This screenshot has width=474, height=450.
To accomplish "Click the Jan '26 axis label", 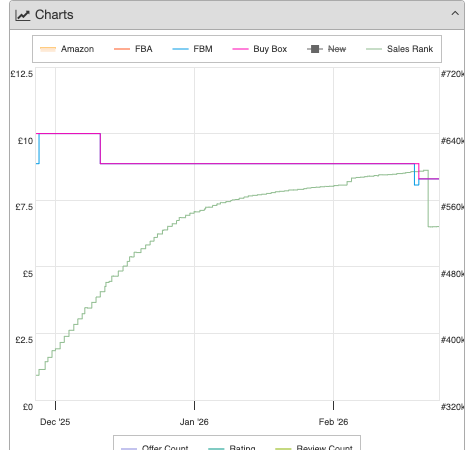I will (194, 422).
